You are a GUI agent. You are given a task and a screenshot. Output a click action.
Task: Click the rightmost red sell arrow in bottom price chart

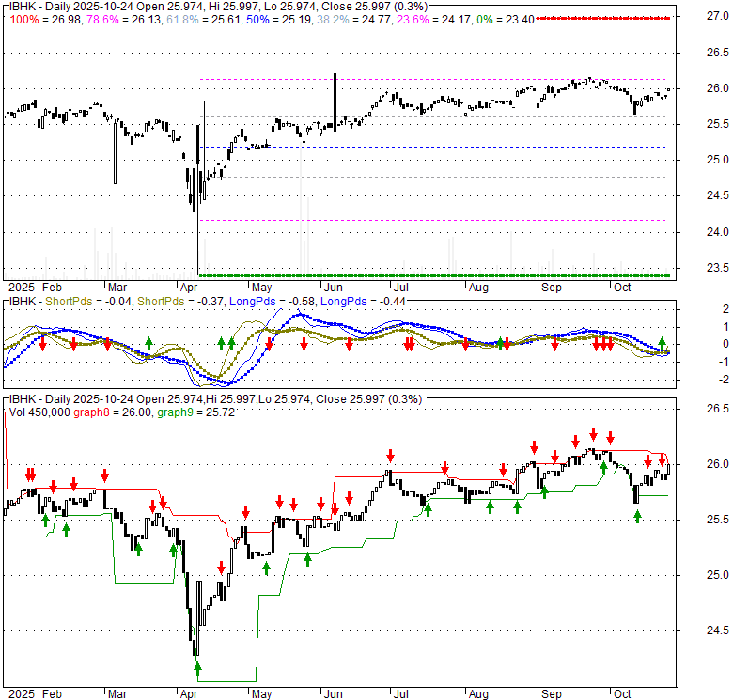click(663, 460)
